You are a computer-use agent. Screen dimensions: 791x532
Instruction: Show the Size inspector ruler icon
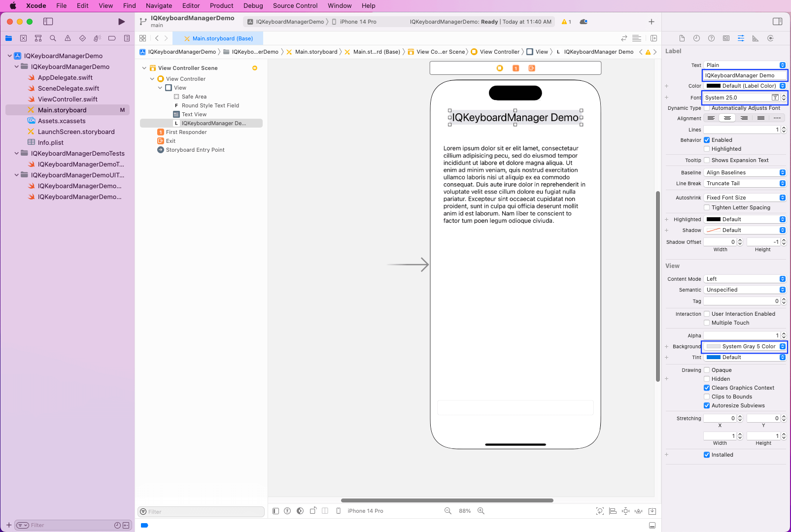pos(755,38)
